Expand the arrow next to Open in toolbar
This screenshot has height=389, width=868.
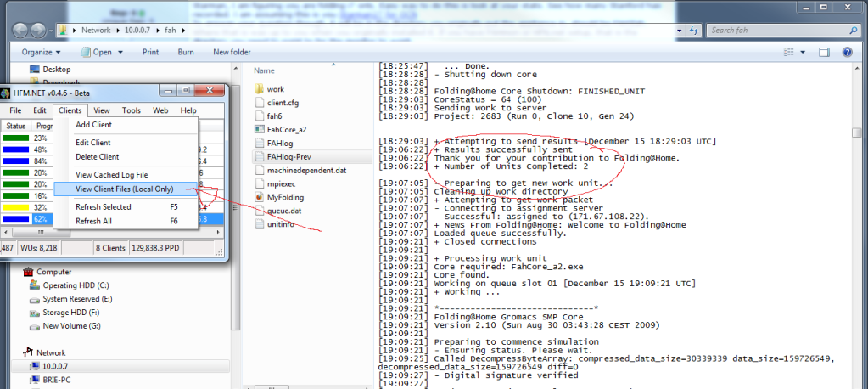[120, 52]
